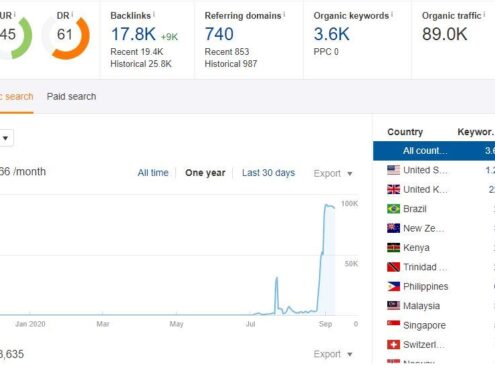Switch to the Paid search tab
The height and width of the screenshot is (370, 495).
click(71, 97)
